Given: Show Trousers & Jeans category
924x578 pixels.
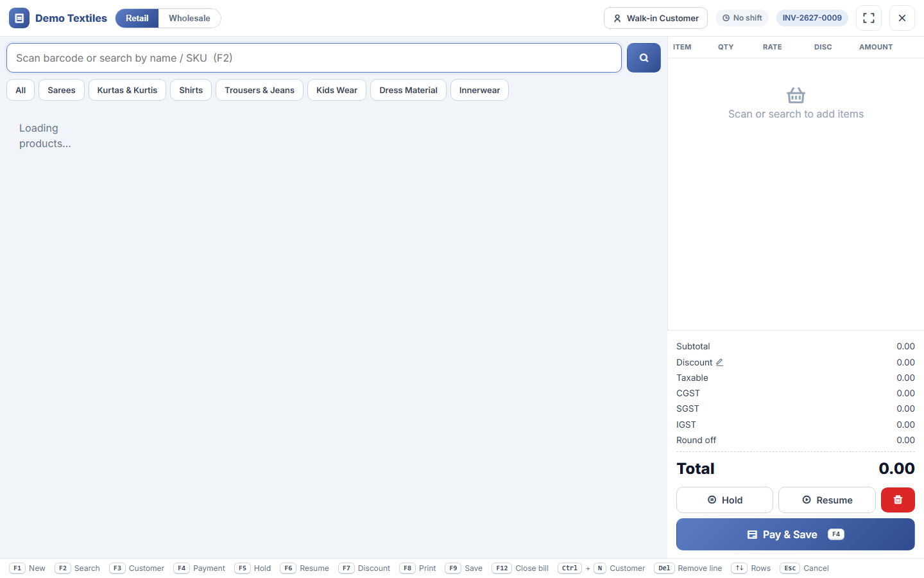Looking at the screenshot, I should point(259,90).
